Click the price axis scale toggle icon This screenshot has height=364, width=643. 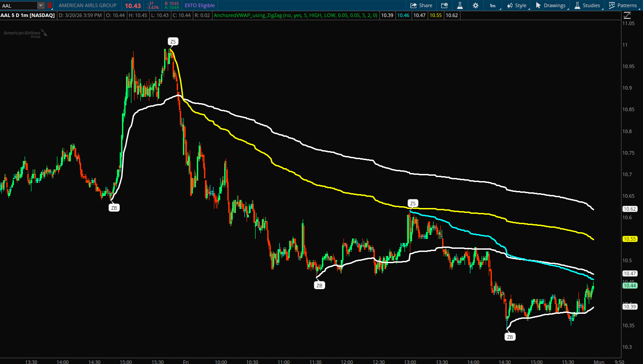[x=627, y=15]
